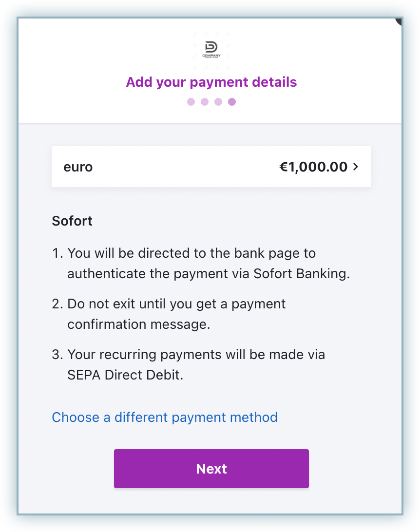Expand the euro plan chevron arrow

[x=356, y=167]
